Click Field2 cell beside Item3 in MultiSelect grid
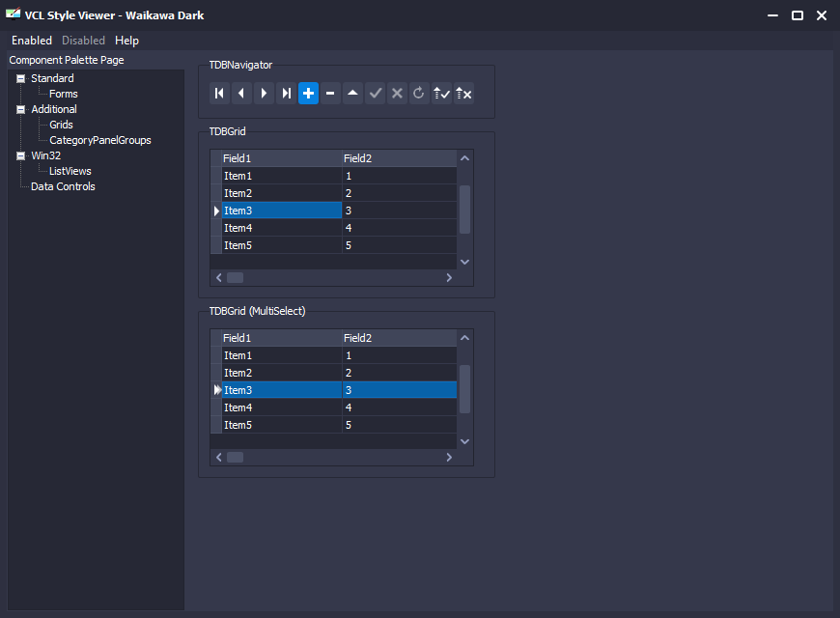The height and width of the screenshot is (618, 840). (x=400, y=390)
